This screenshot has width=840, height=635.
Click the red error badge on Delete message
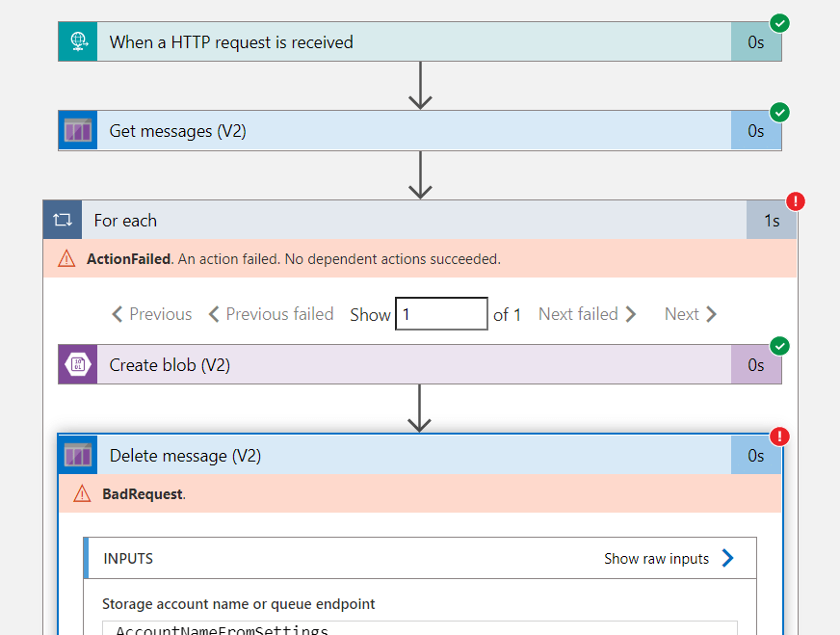point(780,437)
